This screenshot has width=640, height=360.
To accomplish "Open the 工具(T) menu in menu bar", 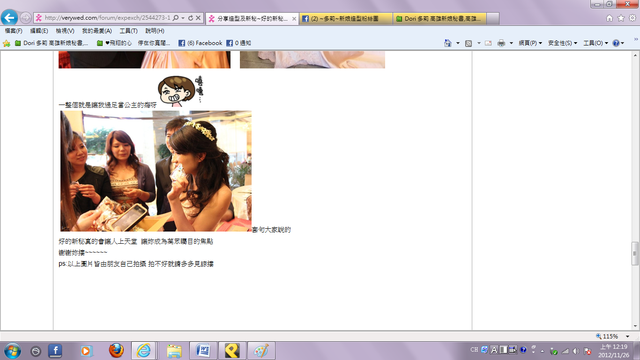I will coord(128,31).
